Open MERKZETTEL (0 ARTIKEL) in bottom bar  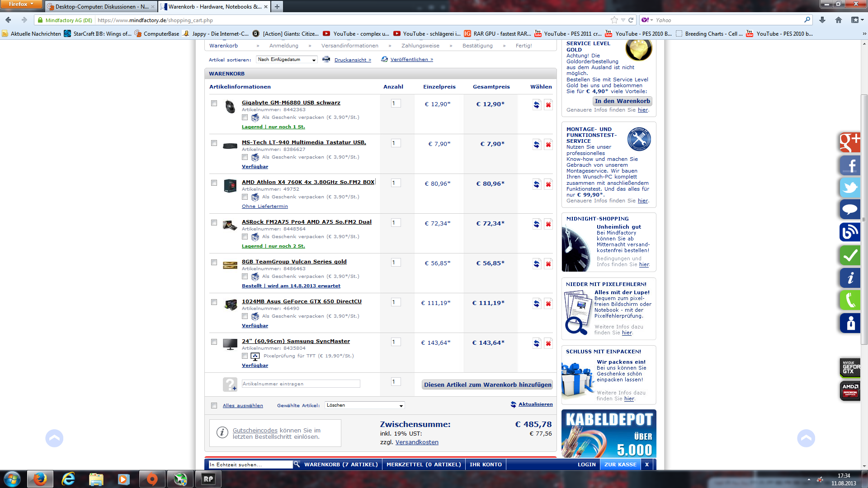424,465
